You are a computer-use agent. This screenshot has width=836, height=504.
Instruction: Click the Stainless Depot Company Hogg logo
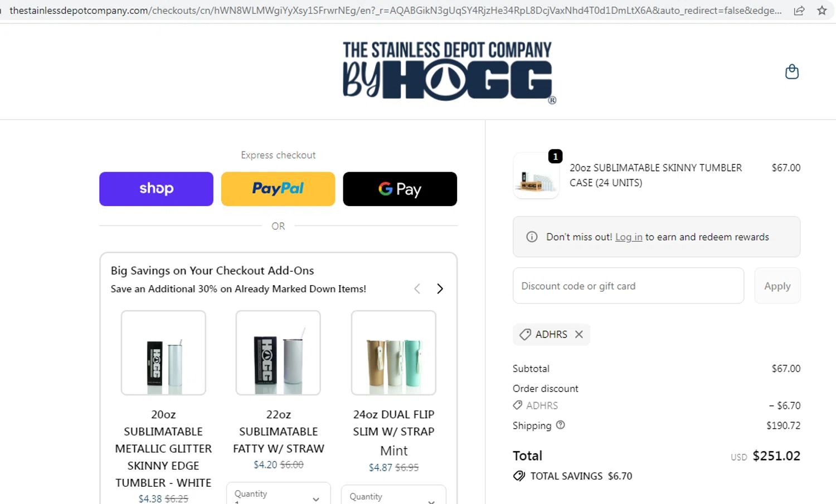(449, 72)
